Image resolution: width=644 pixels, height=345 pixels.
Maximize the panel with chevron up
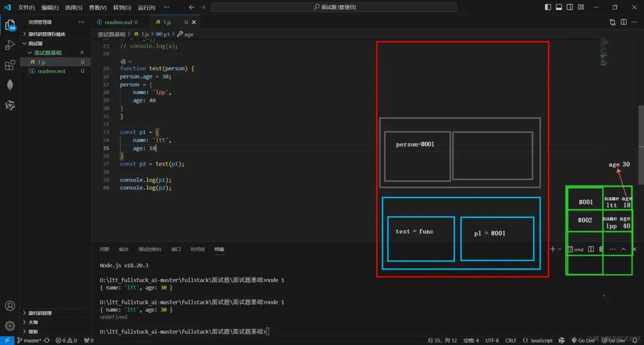[x=624, y=249]
